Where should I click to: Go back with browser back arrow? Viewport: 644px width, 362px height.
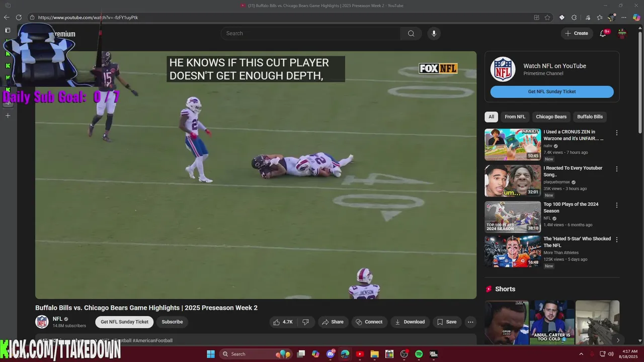pyautogui.click(x=7, y=17)
